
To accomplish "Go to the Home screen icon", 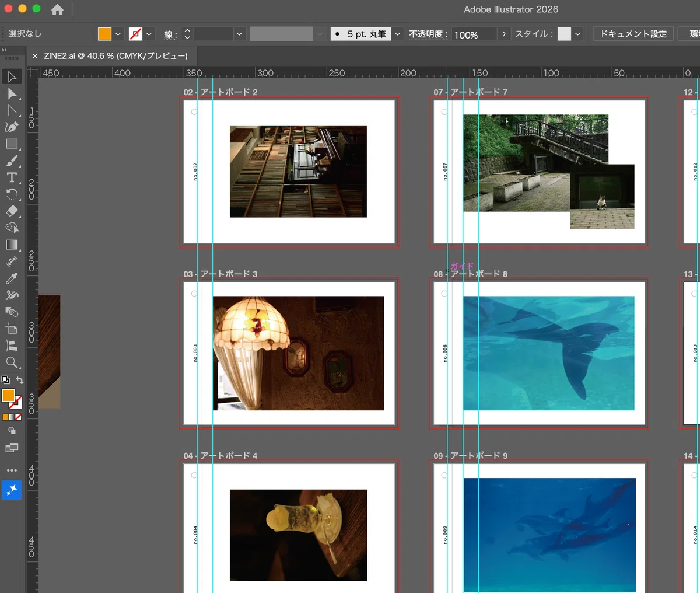I will pos(57,9).
